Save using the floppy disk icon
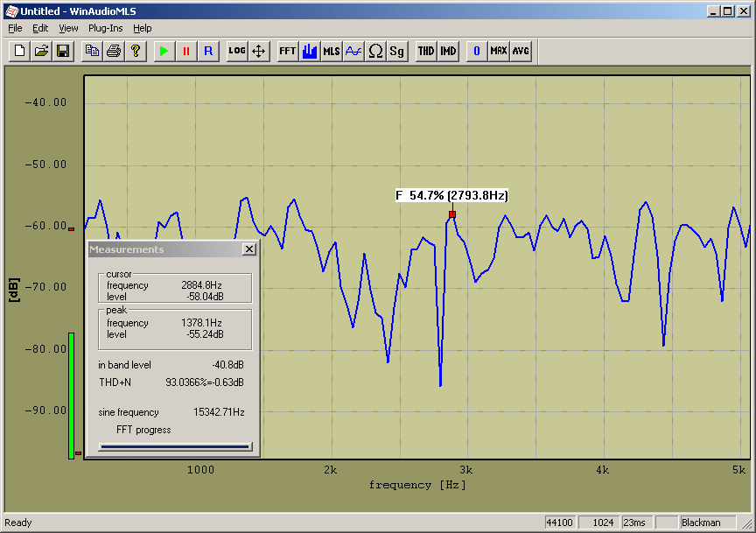 (x=63, y=51)
